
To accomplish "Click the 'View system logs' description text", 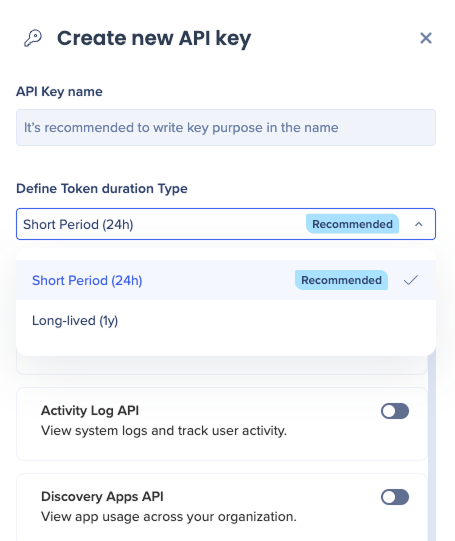I will 164,431.
